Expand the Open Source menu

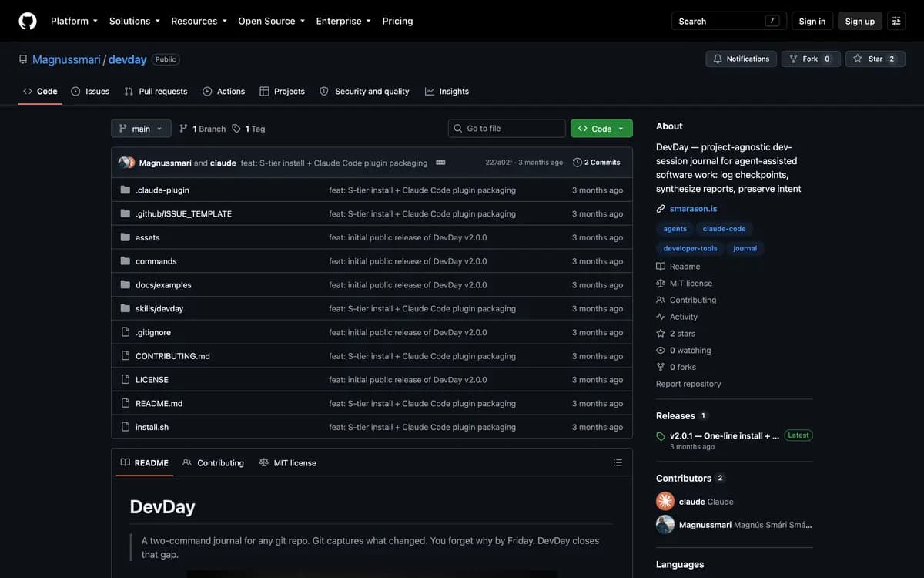click(271, 21)
